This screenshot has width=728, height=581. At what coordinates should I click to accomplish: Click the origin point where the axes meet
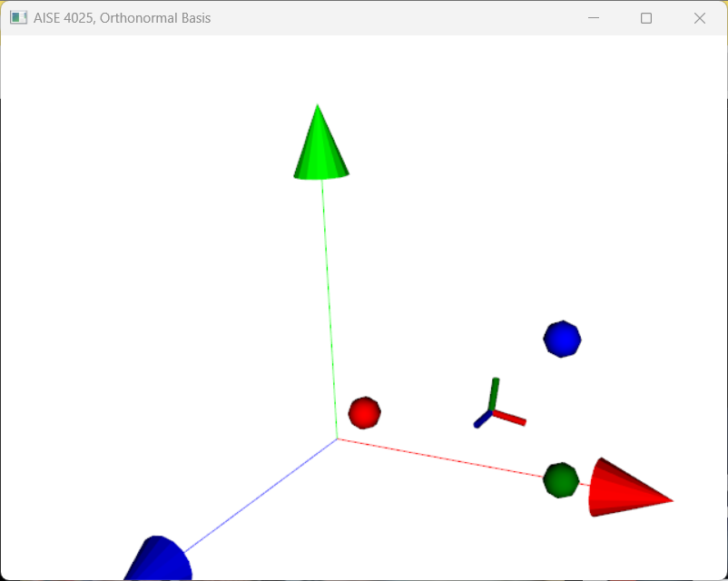coord(338,439)
